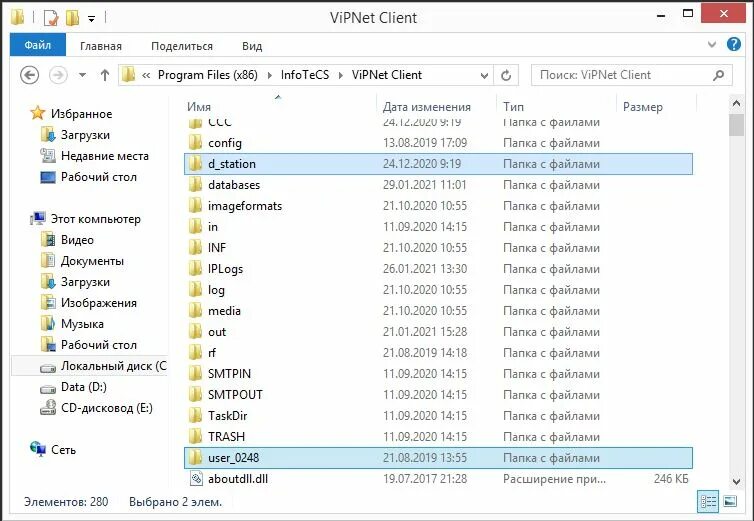This screenshot has width=754, height=521.
Task: Open the Главная ribbon tab
Action: [101, 46]
